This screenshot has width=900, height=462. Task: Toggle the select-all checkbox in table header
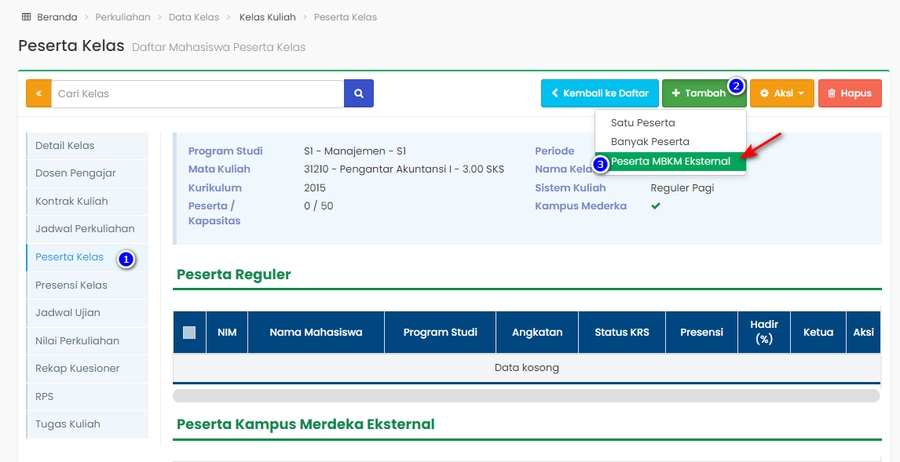189,332
